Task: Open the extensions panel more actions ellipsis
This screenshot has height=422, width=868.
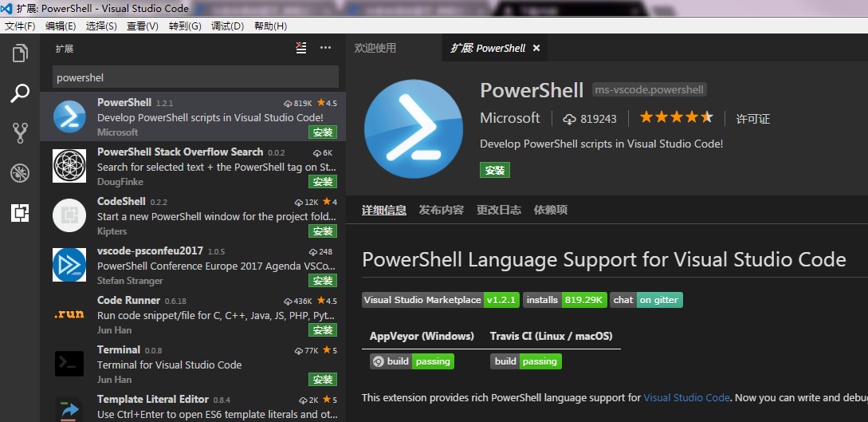Action: pyautogui.click(x=325, y=48)
